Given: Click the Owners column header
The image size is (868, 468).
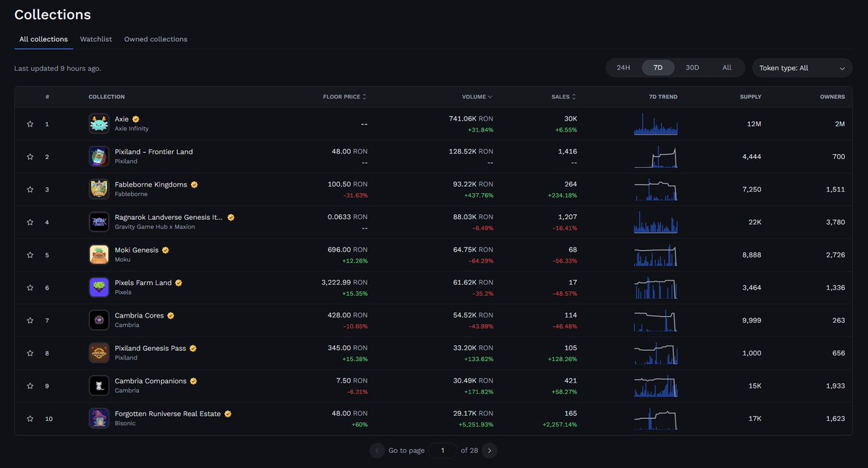Looking at the screenshot, I should pyautogui.click(x=832, y=97).
